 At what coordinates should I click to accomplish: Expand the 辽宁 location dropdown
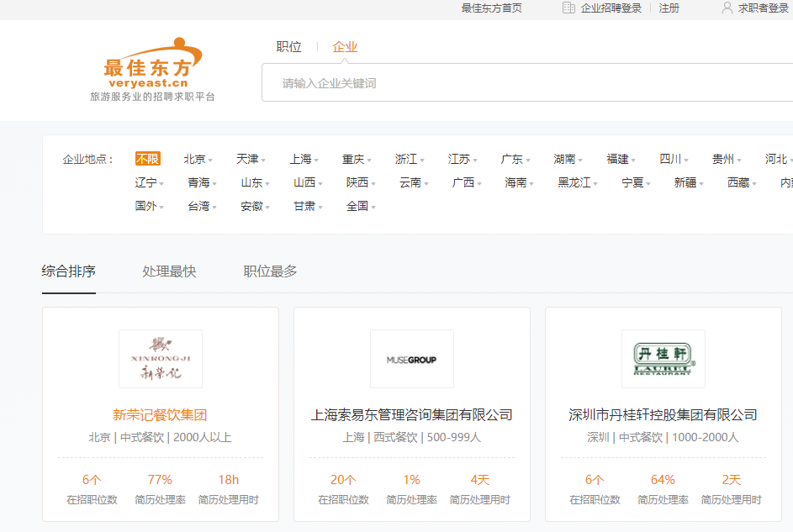(x=149, y=182)
